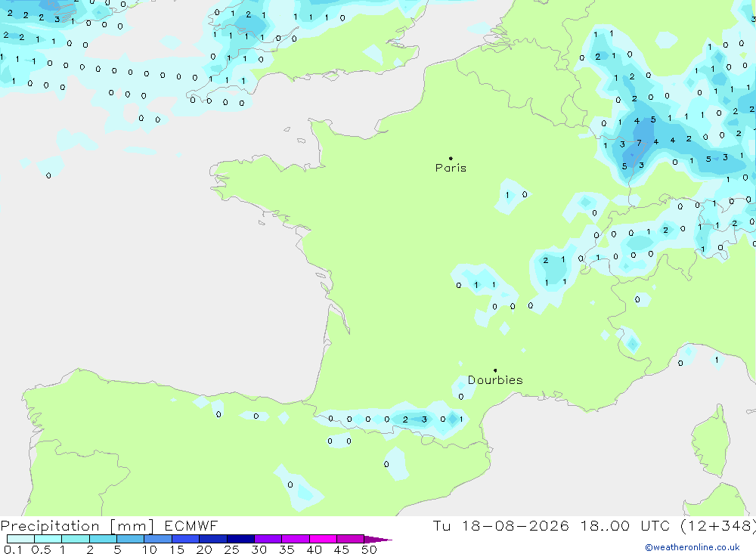The image size is (756, 554).
Task: Click the legend value 50
Action: (x=370, y=549)
